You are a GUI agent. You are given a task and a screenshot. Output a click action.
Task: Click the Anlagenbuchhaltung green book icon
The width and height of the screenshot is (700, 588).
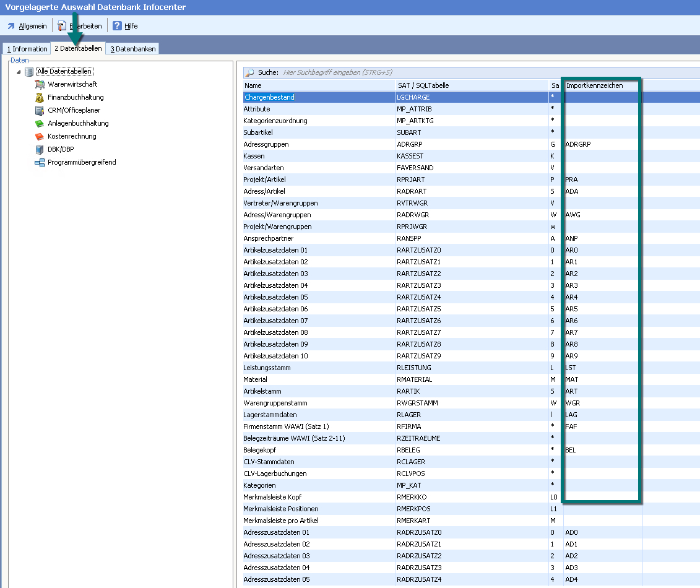40,123
